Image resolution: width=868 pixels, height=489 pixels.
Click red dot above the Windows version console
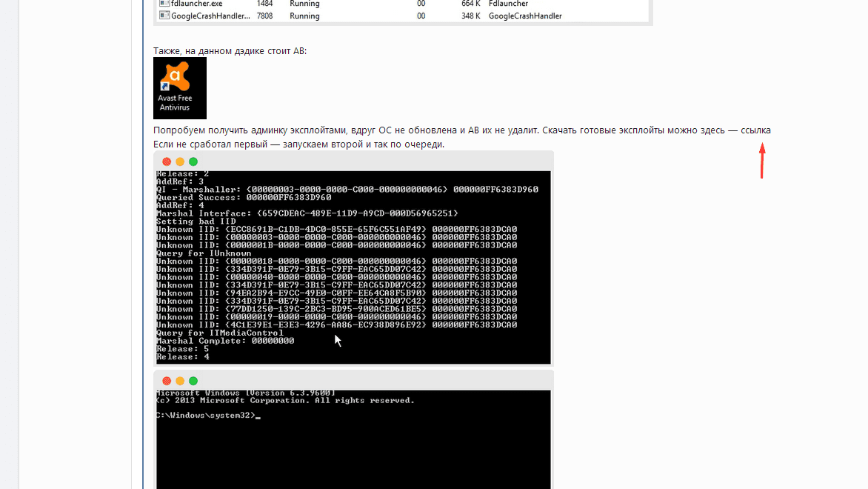(167, 381)
